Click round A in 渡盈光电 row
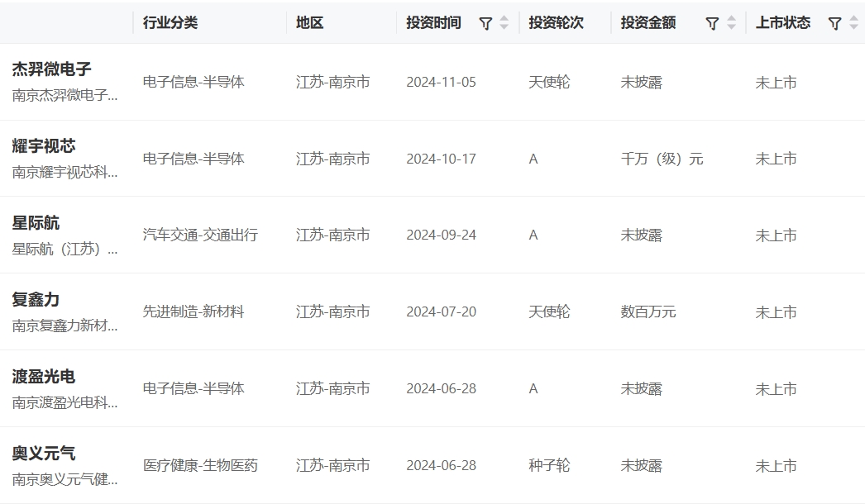This screenshot has height=504, width=865. tap(533, 389)
